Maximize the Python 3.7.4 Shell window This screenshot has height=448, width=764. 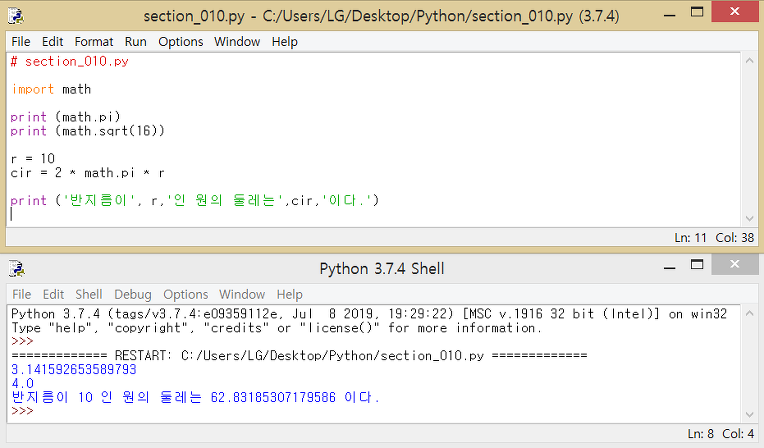tap(697, 265)
